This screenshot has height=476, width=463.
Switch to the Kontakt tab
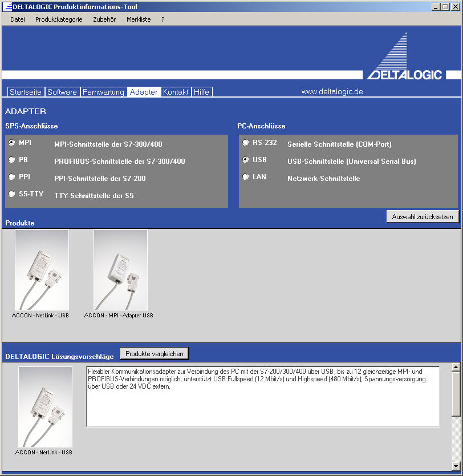pyautogui.click(x=176, y=92)
